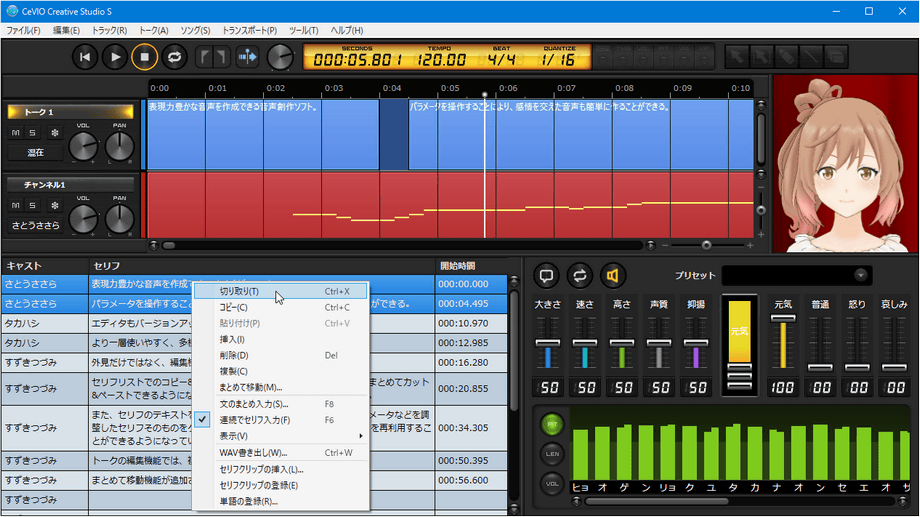
Task: Mute the トーク 1 track
Action: pos(16,132)
